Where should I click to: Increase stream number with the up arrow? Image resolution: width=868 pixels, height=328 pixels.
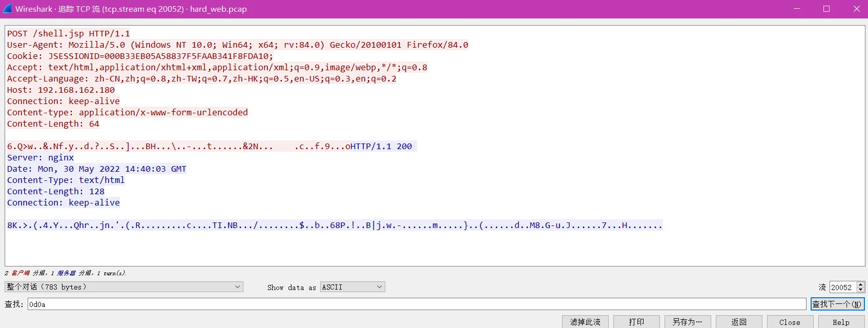(x=861, y=284)
